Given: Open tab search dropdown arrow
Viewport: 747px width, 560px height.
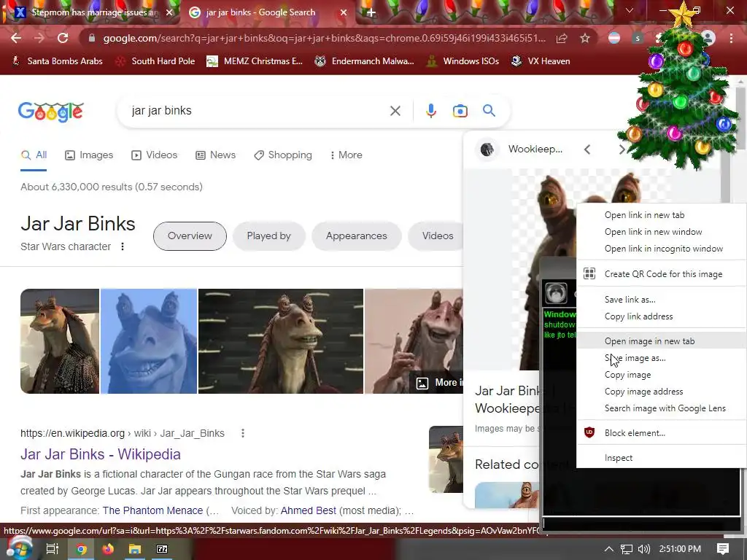Looking at the screenshot, I should (630, 10).
